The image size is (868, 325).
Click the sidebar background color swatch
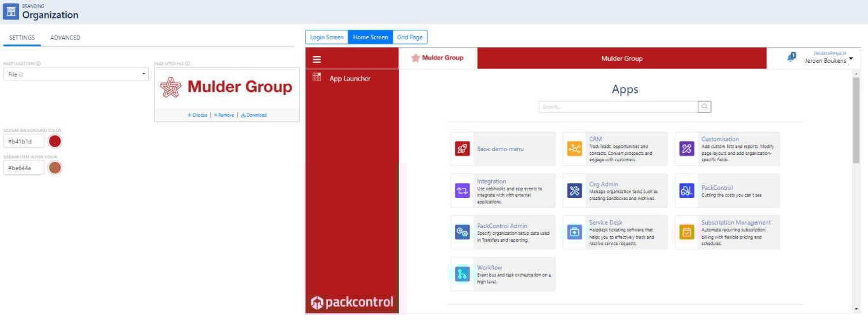click(x=55, y=141)
